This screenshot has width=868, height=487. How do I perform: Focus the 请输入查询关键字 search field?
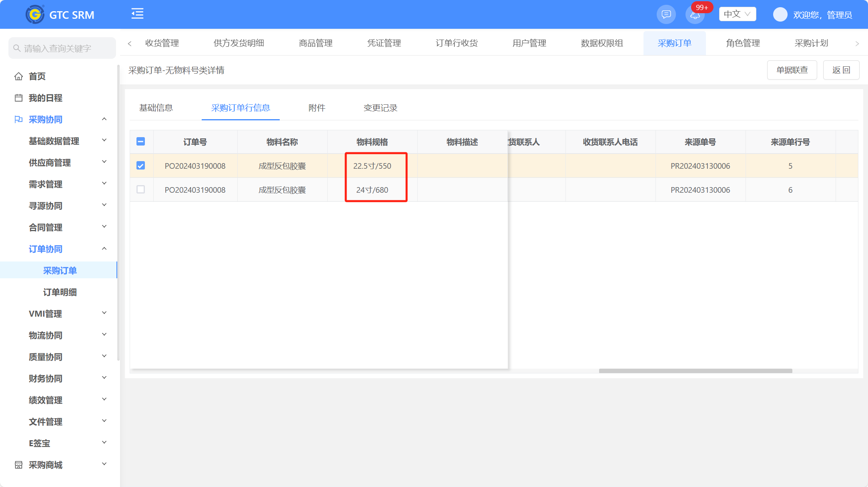62,48
